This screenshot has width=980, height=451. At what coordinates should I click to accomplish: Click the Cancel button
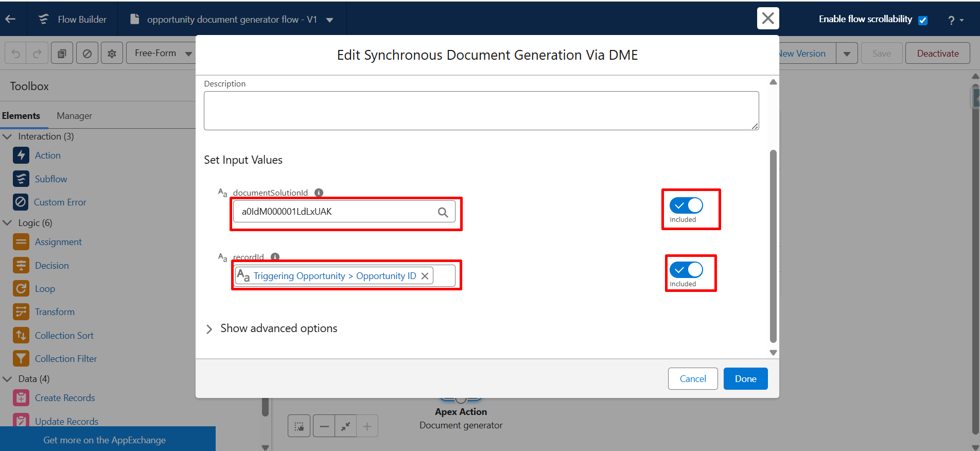693,379
